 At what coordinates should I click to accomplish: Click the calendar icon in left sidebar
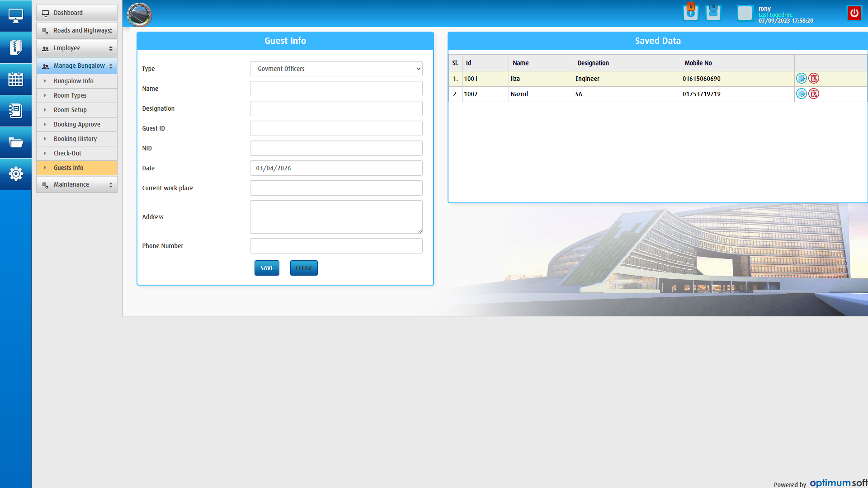(x=15, y=79)
